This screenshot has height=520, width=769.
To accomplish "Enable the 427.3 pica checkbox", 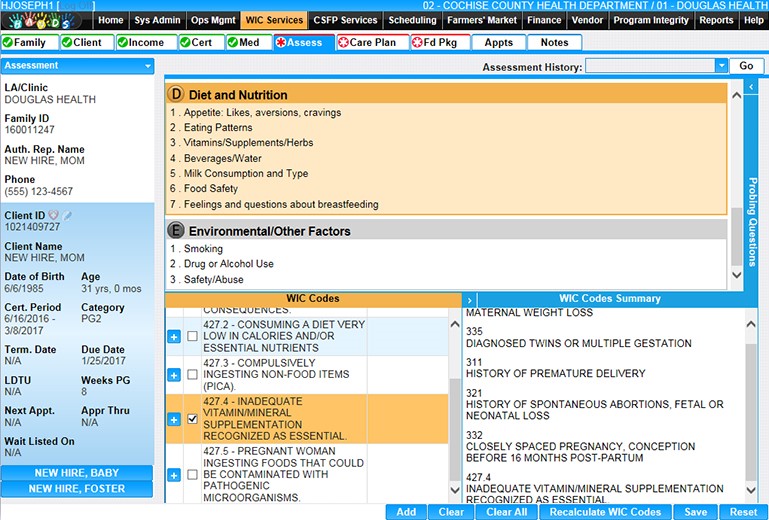I will 192,374.
